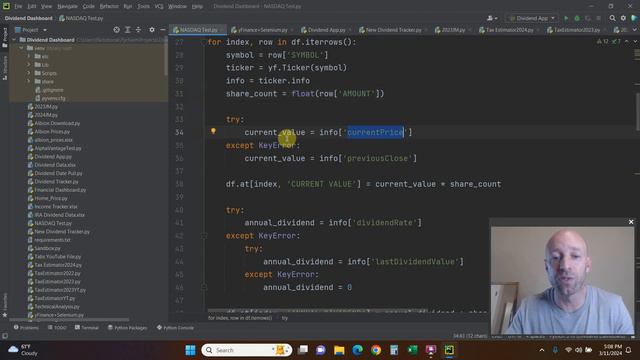The width and height of the screenshot is (640, 360).
Task: Click Dividend Dashboard breadcrumb in navigation bar
Action: coord(29,18)
